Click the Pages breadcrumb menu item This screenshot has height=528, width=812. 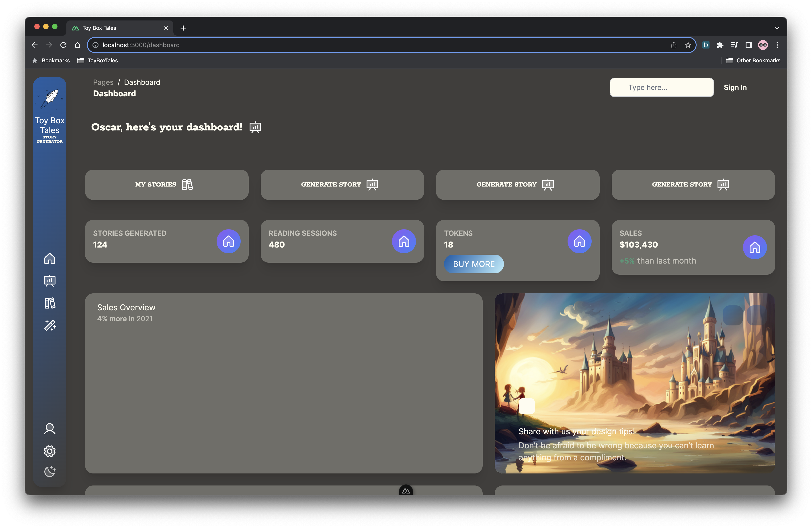[103, 82]
